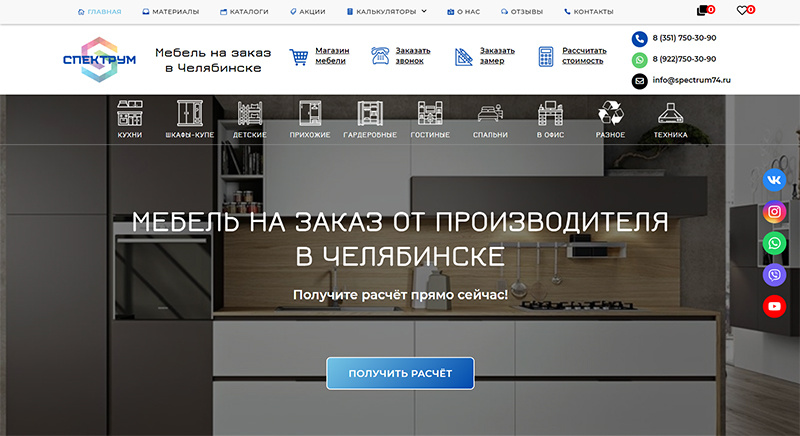Open Каталоги menu item
The image size is (800, 436).
point(244,11)
